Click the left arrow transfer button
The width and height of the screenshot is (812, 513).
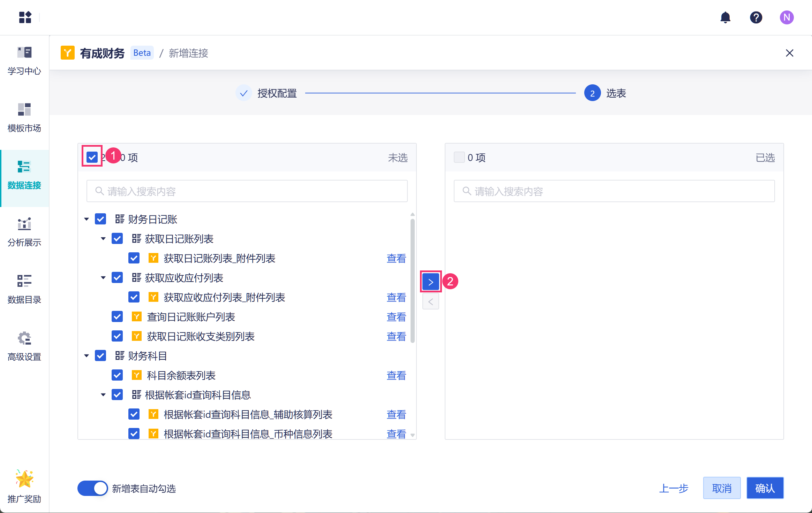click(430, 301)
